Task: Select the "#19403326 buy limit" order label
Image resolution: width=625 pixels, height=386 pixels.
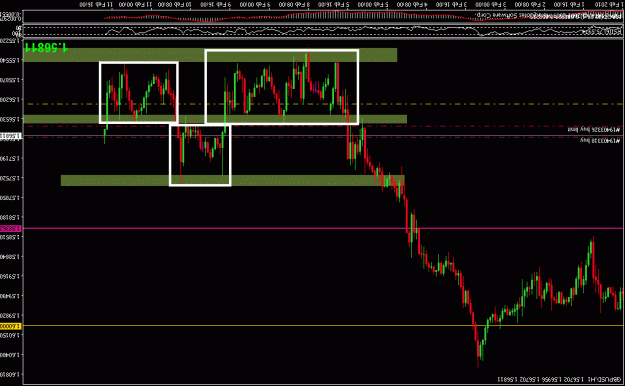Action: tap(594, 130)
